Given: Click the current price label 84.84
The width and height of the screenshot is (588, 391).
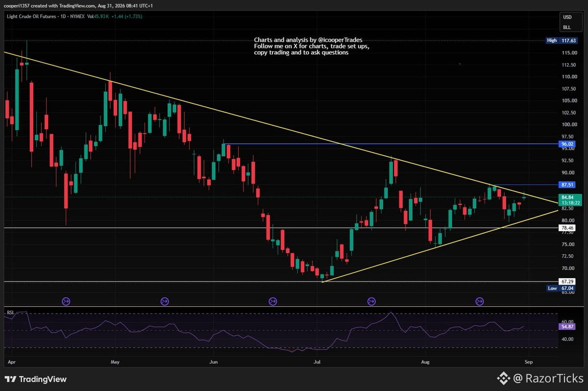Looking at the screenshot, I should 567,197.
